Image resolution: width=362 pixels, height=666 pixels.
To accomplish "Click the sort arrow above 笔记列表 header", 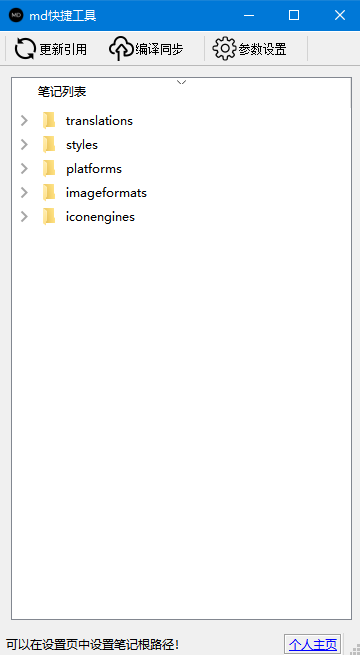I will [181, 82].
